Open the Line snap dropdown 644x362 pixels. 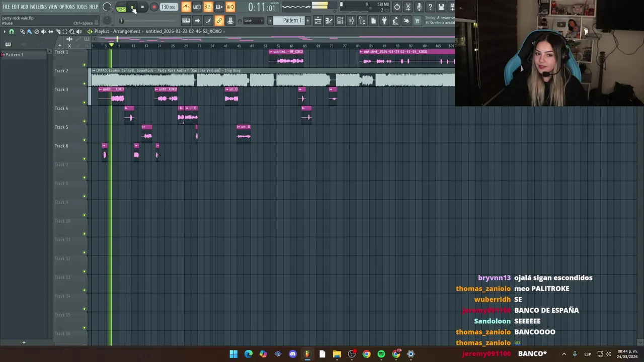(254, 21)
